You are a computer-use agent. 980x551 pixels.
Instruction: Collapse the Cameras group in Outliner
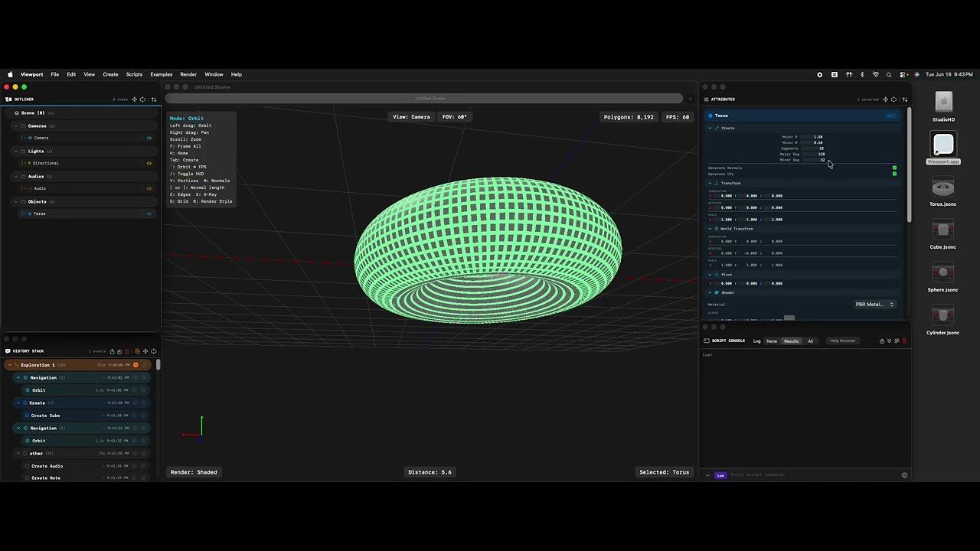16,126
